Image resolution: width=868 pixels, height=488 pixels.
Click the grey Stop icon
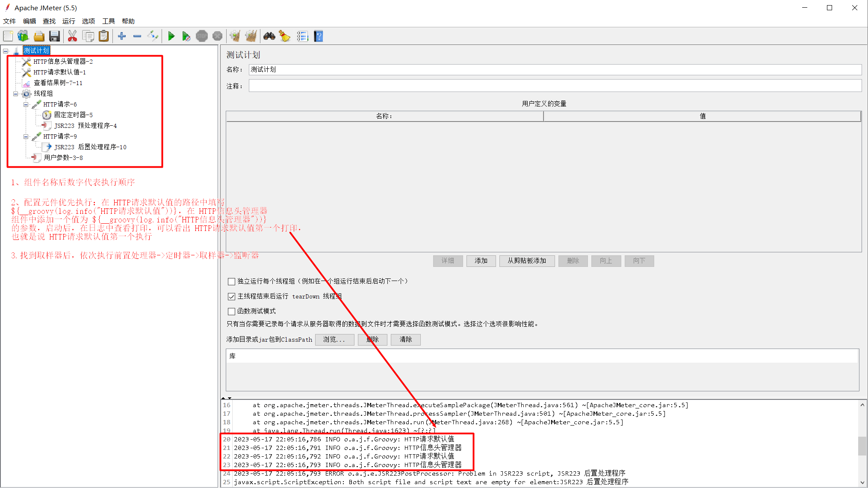tap(202, 36)
